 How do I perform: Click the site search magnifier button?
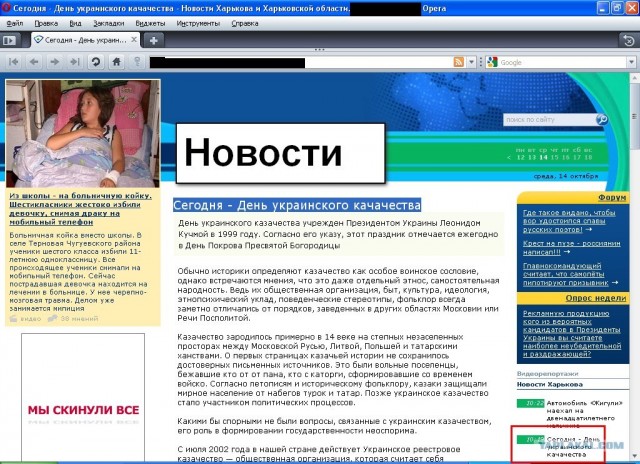click(x=602, y=119)
